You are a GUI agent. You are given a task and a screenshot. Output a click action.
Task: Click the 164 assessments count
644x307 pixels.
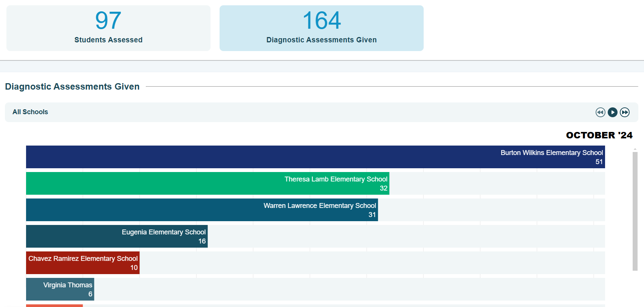(x=322, y=20)
